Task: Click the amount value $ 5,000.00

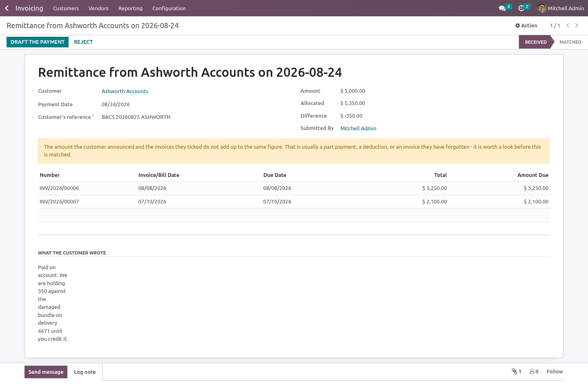Action: pos(353,91)
